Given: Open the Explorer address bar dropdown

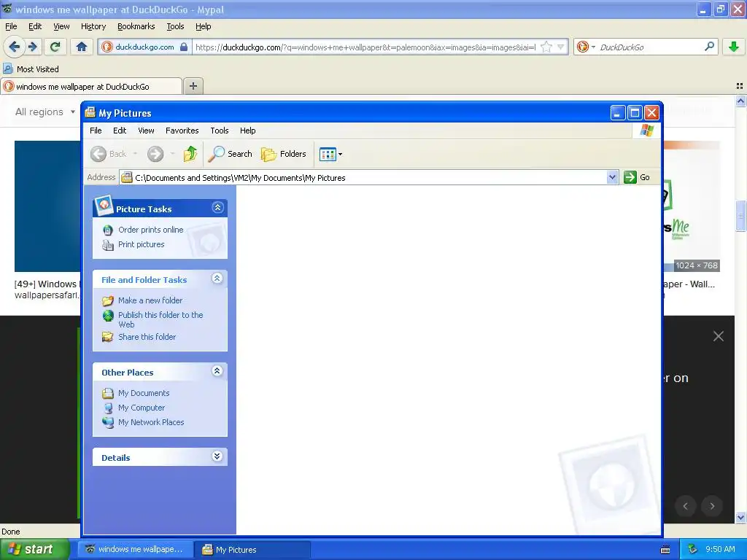Looking at the screenshot, I should (612, 178).
